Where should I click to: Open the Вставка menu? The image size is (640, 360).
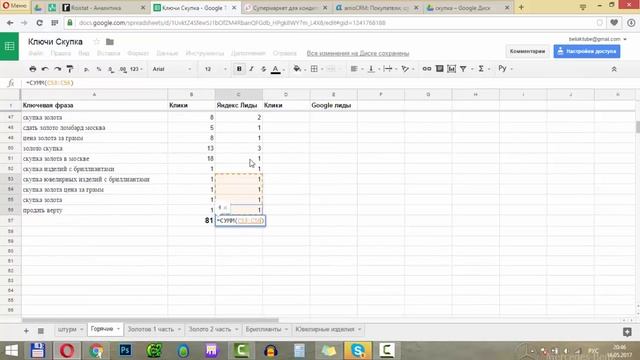(108, 53)
